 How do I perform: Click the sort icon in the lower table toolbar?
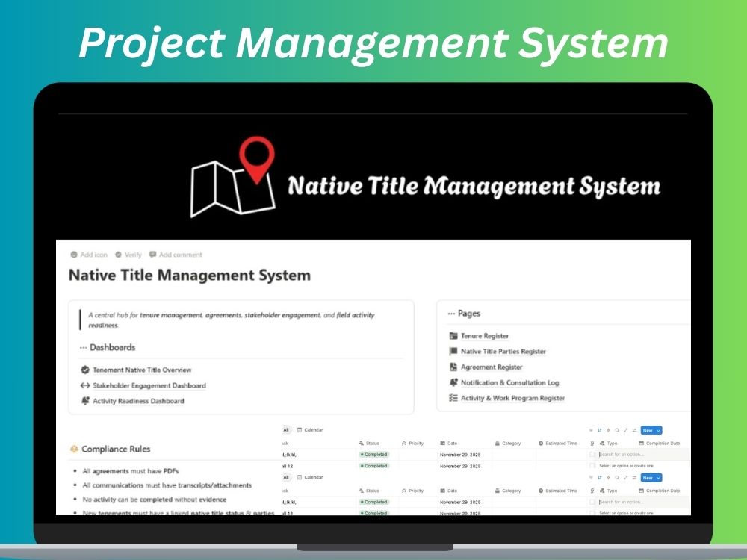[x=599, y=478]
